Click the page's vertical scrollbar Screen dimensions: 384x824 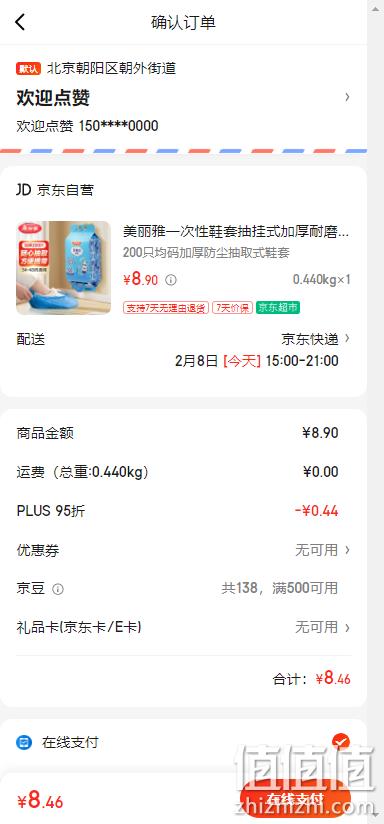[x=376, y=412]
